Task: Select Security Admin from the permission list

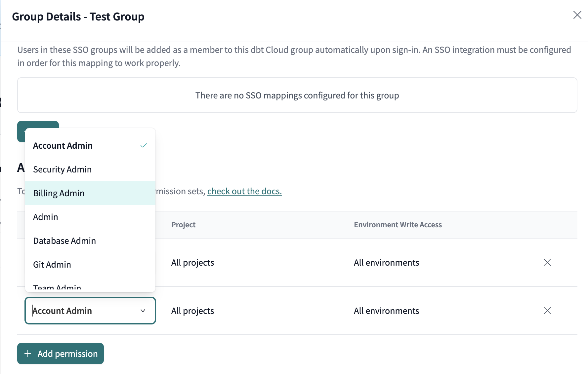Action: click(62, 169)
